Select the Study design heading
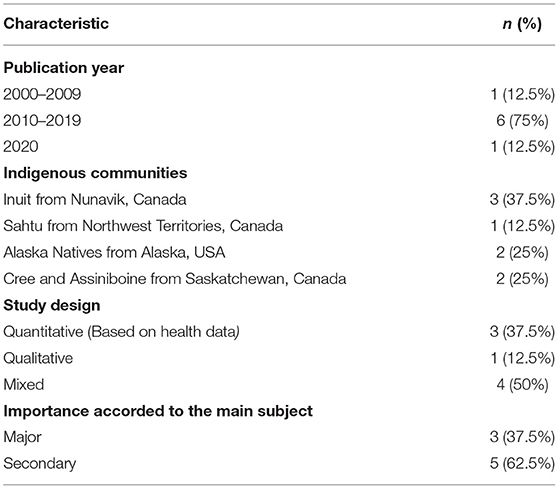The width and height of the screenshot is (559, 489). pos(52,305)
